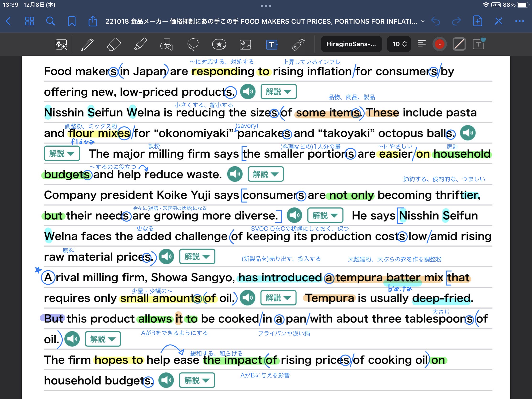Open the More options menu
The image size is (532, 399).
tap(519, 21)
